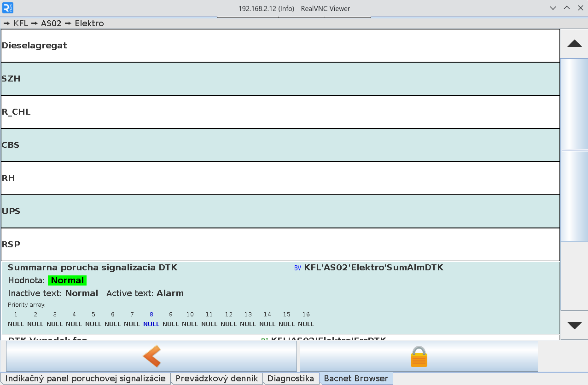
Task: Select the RSP list entry
Action: 280,245
